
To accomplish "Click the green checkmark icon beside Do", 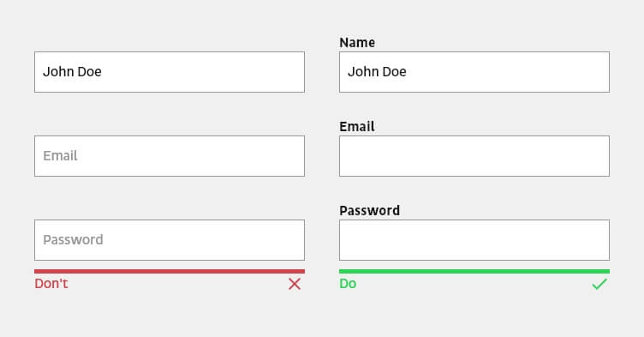I will tap(599, 284).
